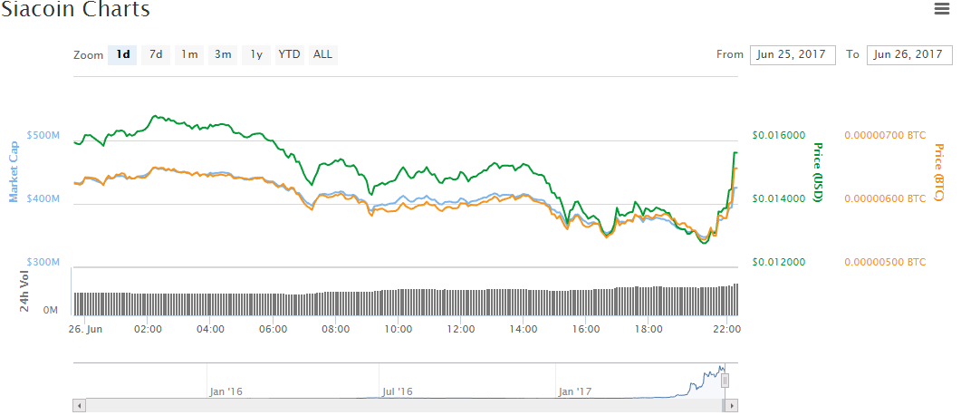This screenshot has width=980, height=415.
Task: Click the navigator scrollbar track
Action: click(x=403, y=405)
